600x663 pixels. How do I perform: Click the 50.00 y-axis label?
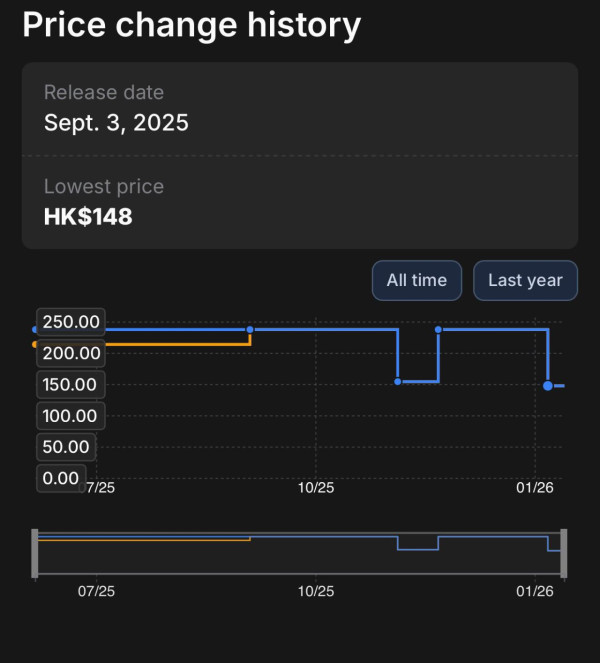66,447
